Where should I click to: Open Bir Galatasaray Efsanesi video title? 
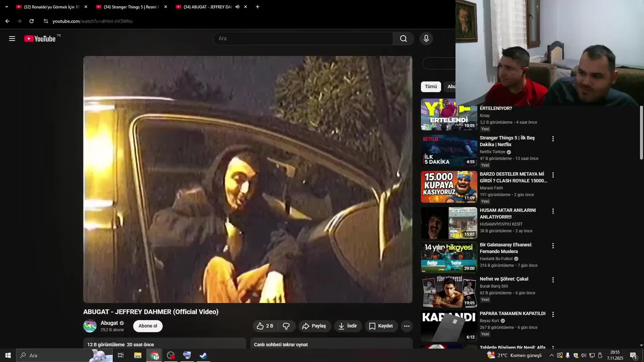pos(506,248)
